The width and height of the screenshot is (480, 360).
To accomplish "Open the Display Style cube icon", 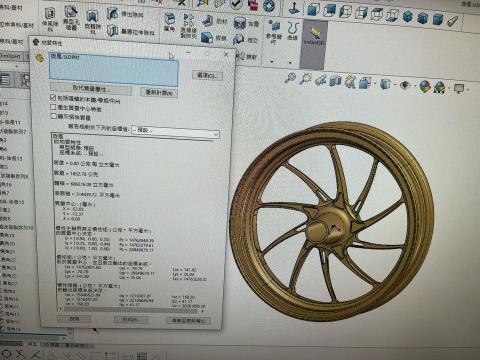I will coord(385,84).
